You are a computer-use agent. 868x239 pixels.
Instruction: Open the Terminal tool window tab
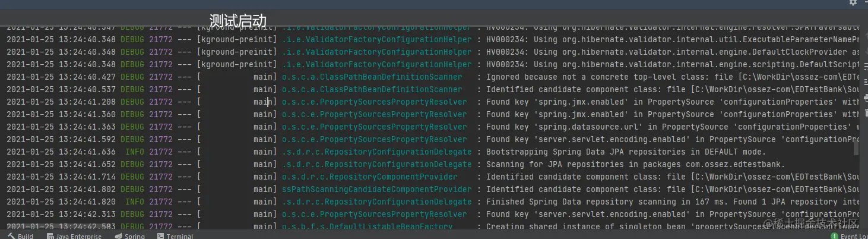175,236
